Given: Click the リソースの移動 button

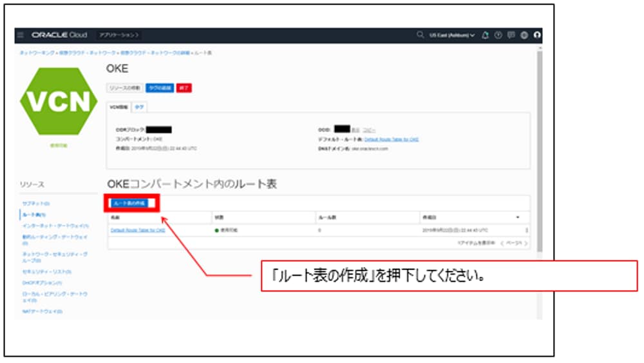Looking at the screenshot, I should 125,88.
